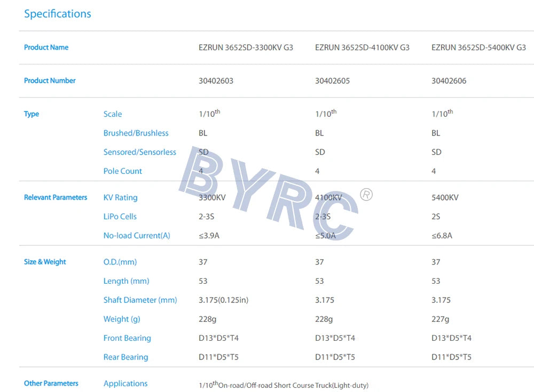Viewport: 534px width, 392px height.
Task: Click the Pole Count label
Action: pos(123,171)
